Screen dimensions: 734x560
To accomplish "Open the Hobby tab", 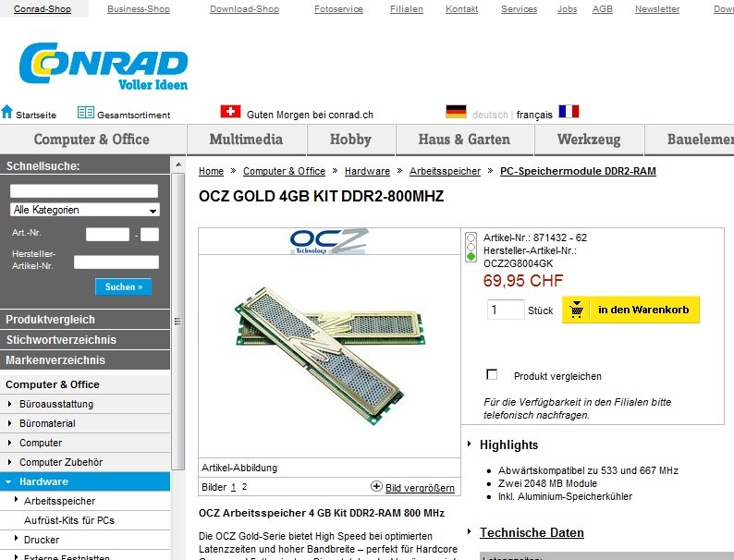I will pos(351,140).
